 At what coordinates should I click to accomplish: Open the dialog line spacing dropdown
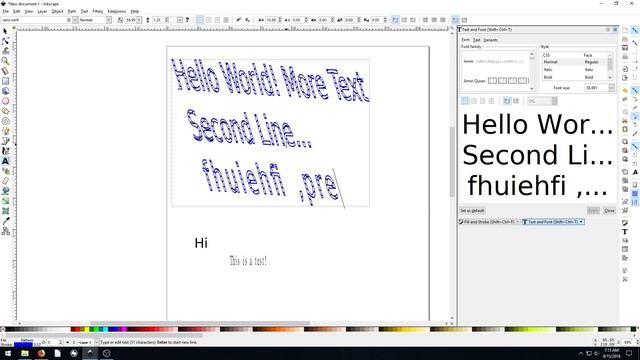coord(554,101)
